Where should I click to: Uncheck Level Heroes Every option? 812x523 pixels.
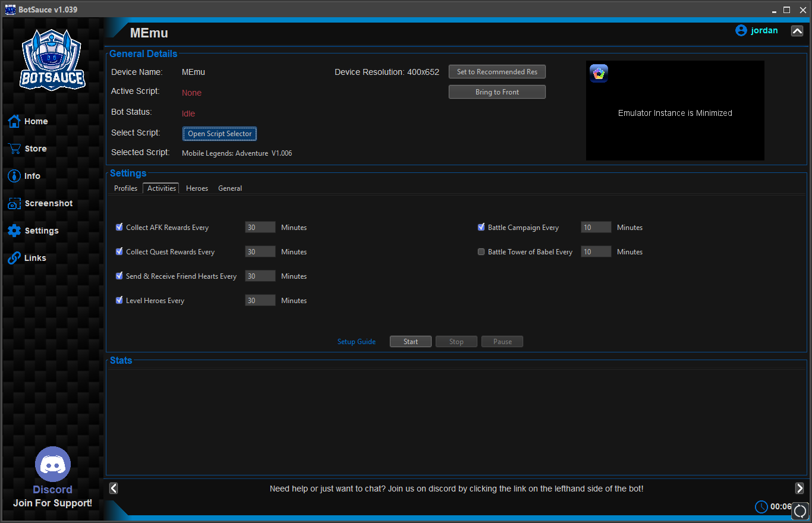coord(119,300)
